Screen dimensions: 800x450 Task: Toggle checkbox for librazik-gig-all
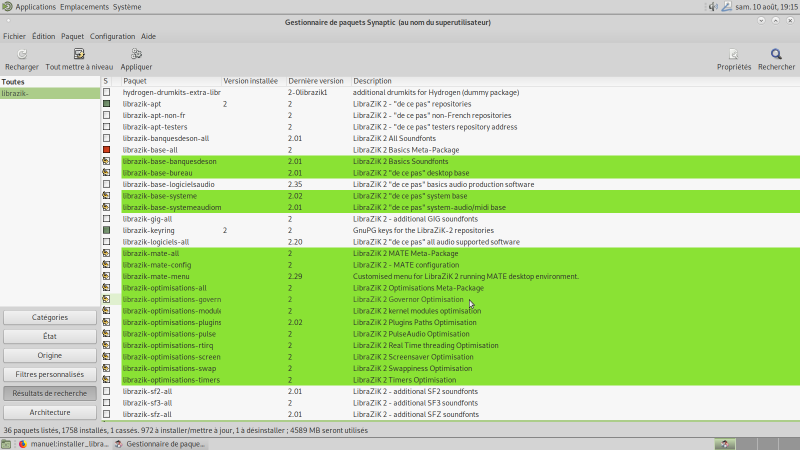(106, 219)
